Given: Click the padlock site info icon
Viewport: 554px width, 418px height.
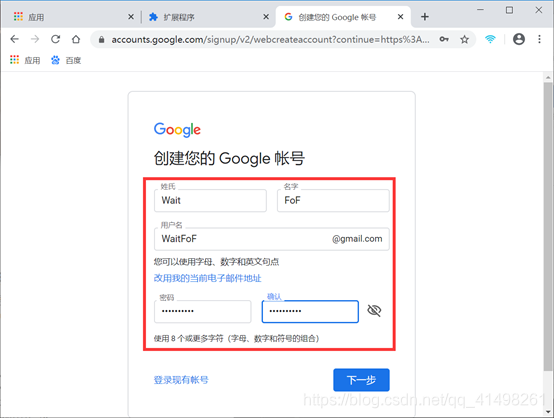Looking at the screenshot, I should pyautogui.click(x=101, y=40).
